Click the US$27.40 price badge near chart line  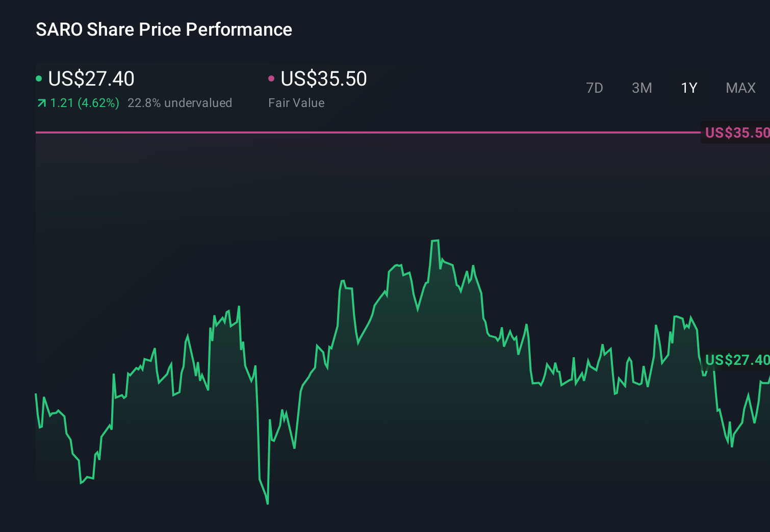(x=738, y=360)
